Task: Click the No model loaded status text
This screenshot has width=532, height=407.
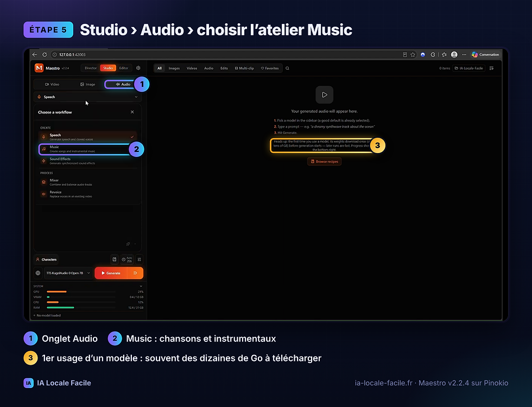Action: coord(48,315)
